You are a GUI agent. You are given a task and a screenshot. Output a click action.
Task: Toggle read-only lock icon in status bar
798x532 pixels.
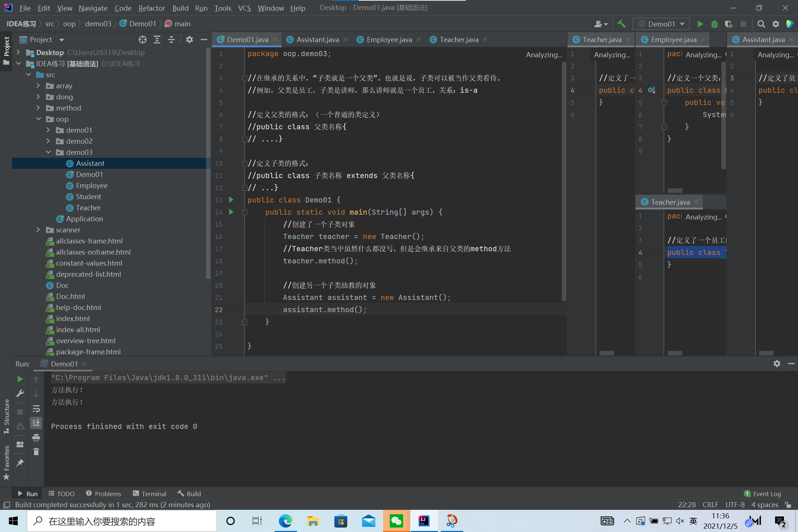788,505
